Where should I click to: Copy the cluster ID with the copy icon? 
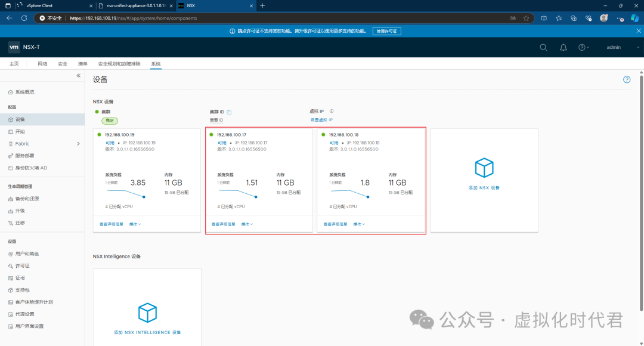tap(229, 112)
